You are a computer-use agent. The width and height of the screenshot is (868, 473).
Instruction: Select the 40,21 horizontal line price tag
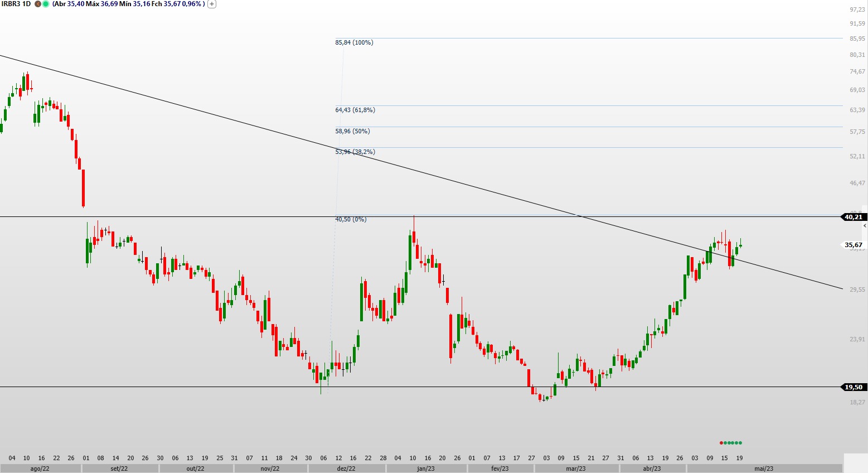[x=853, y=217]
